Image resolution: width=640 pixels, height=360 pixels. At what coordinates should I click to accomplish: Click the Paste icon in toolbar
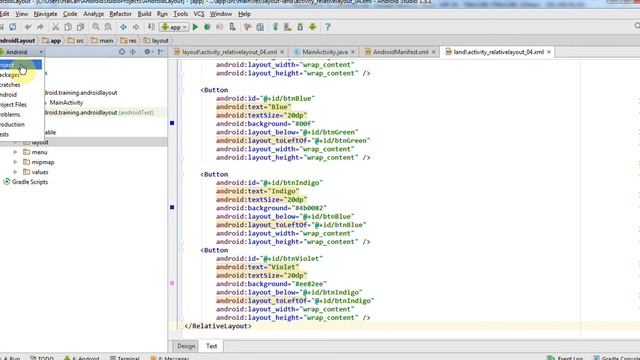tap(80, 27)
